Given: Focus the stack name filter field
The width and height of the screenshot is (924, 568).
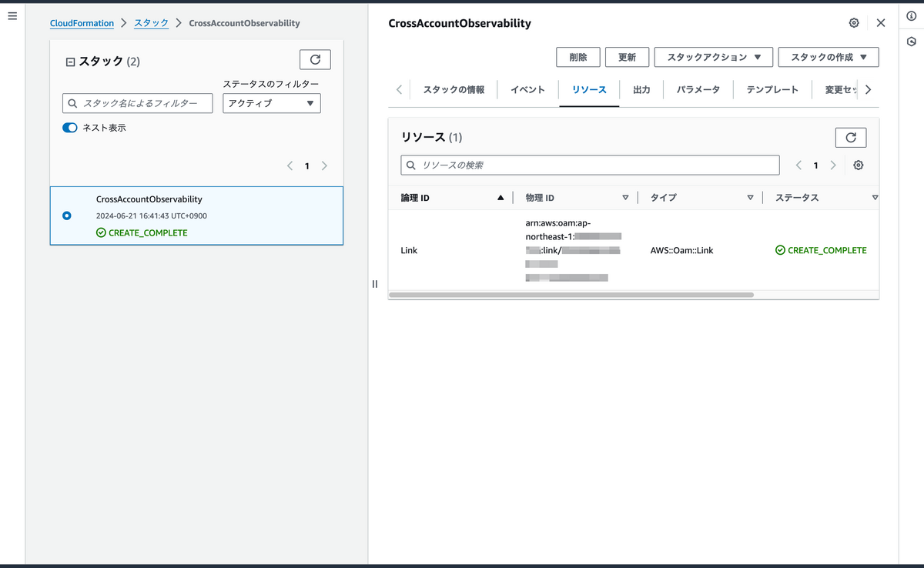Looking at the screenshot, I should pyautogui.click(x=138, y=103).
